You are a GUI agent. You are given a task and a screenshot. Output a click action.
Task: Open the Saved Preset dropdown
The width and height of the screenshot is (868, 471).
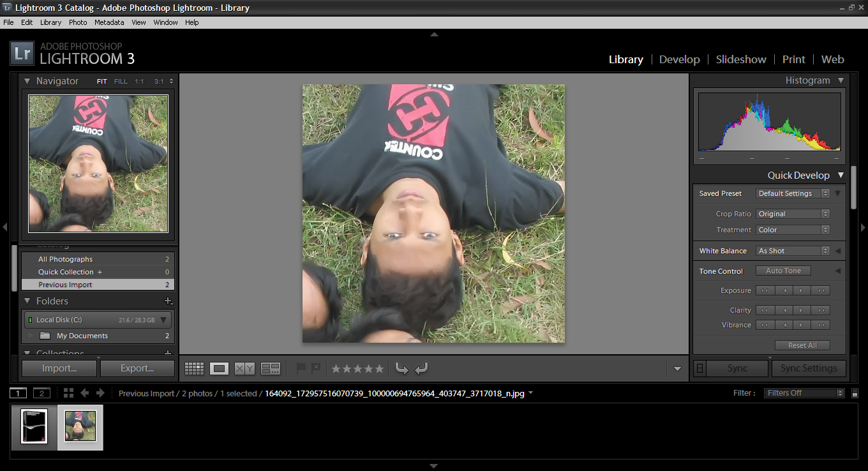(x=793, y=193)
